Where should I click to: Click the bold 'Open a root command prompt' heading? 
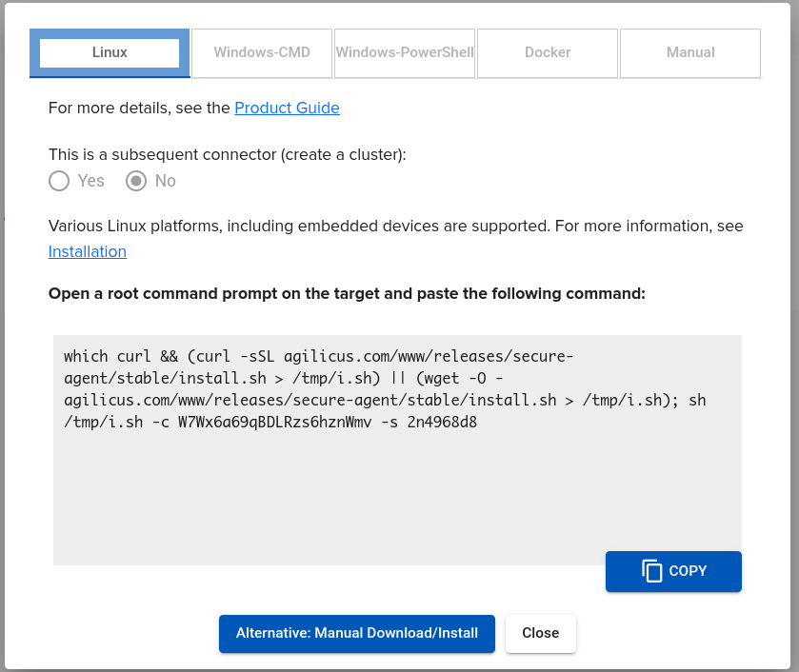click(347, 293)
